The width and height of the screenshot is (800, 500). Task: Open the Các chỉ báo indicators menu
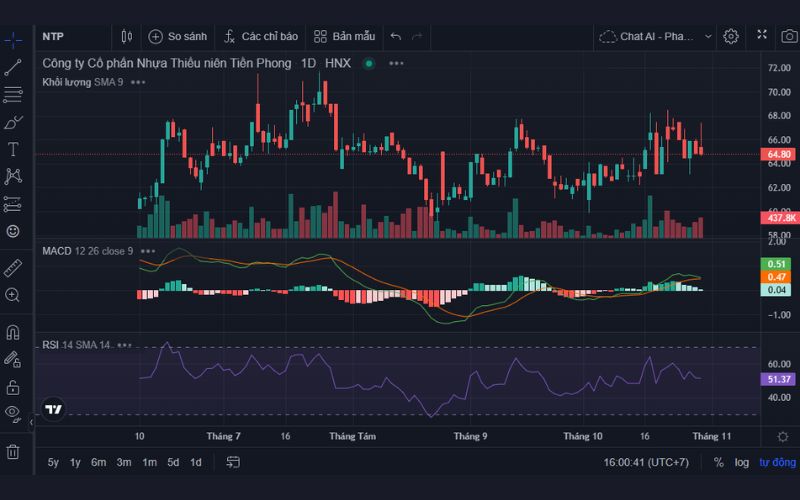260,36
